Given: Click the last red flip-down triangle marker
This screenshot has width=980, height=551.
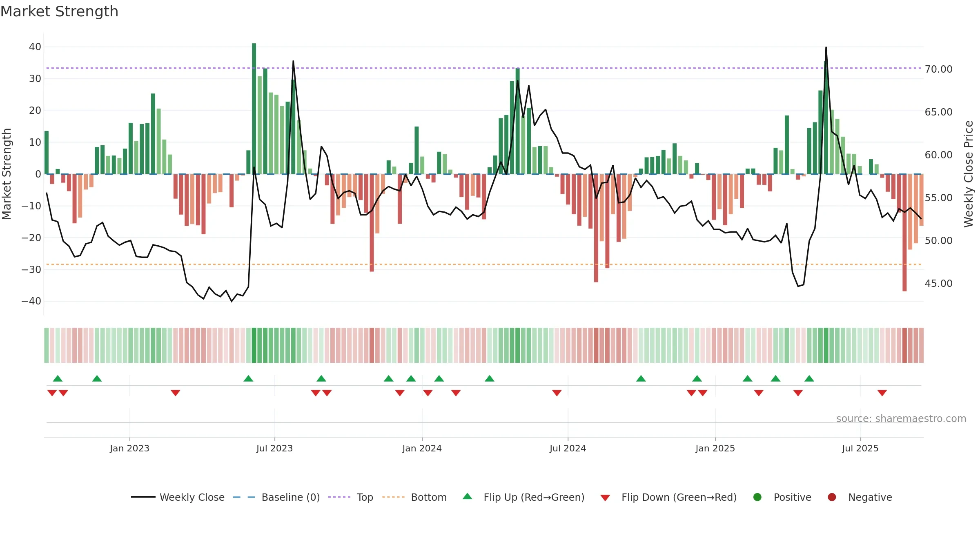Looking at the screenshot, I should coord(882,393).
